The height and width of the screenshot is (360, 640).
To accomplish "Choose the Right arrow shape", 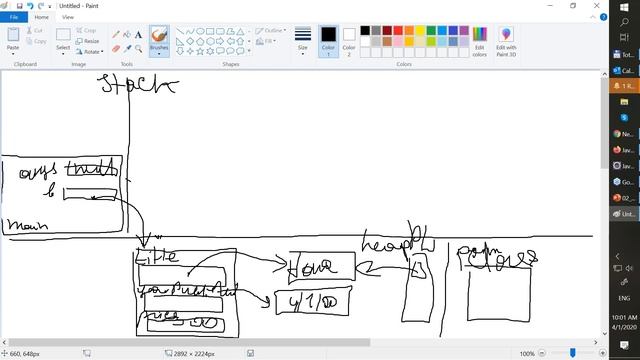I will pyautogui.click(x=220, y=41).
